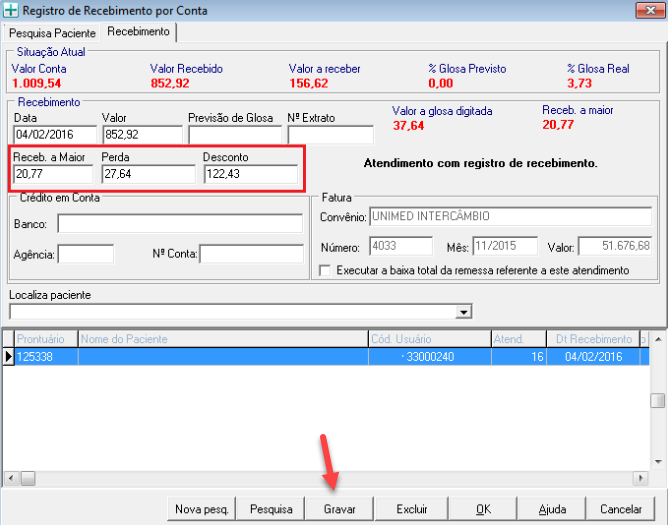
Task: Select the cell with prontuário 125338
Action: (46, 357)
